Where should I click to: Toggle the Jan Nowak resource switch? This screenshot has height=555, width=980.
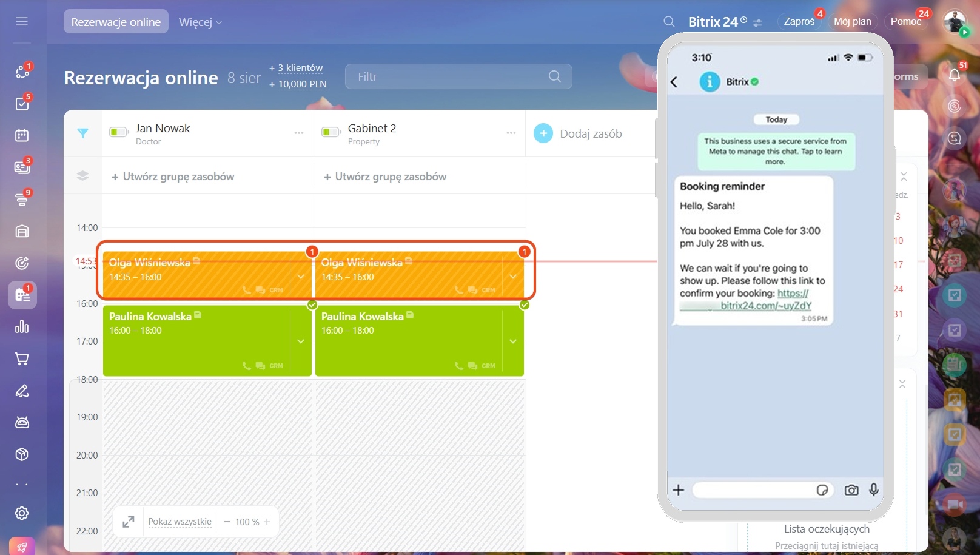tap(118, 132)
